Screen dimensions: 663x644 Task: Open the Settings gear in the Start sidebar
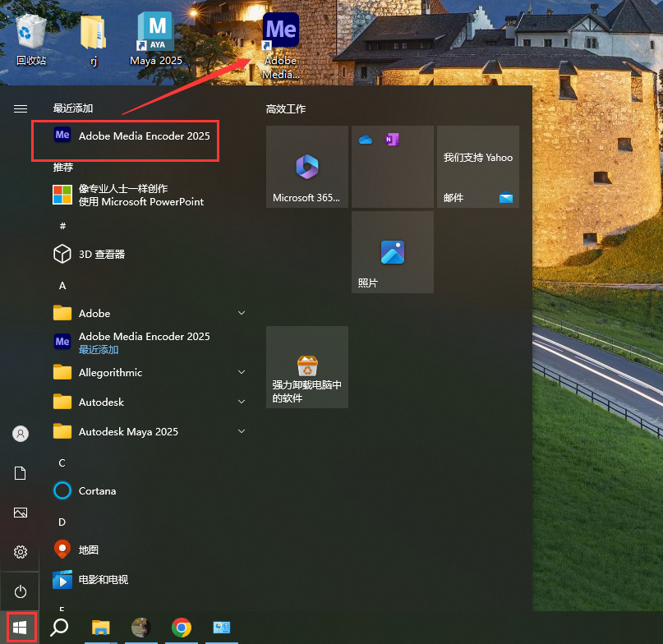(x=20, y=552)
